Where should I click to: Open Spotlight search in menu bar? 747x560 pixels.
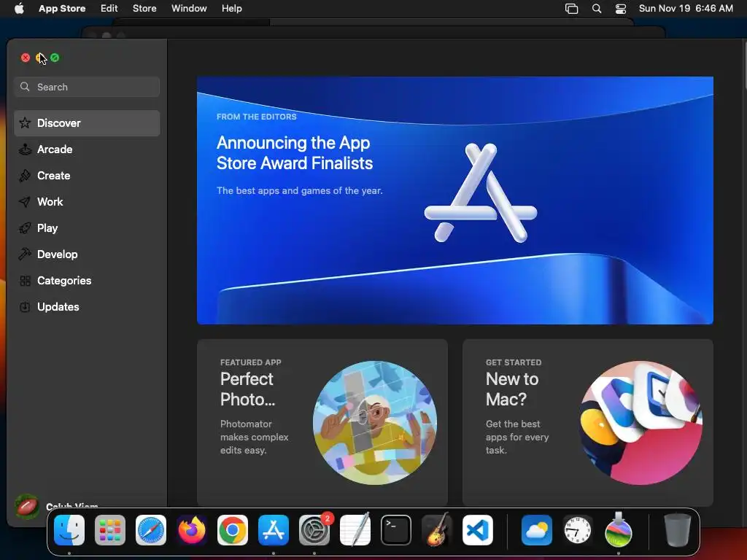point(597,9)
